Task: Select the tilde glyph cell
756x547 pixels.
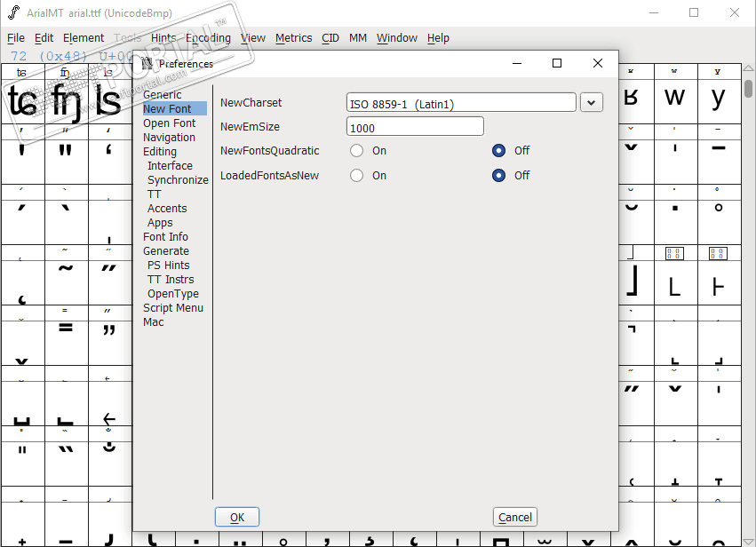Action: coord(66,282)
